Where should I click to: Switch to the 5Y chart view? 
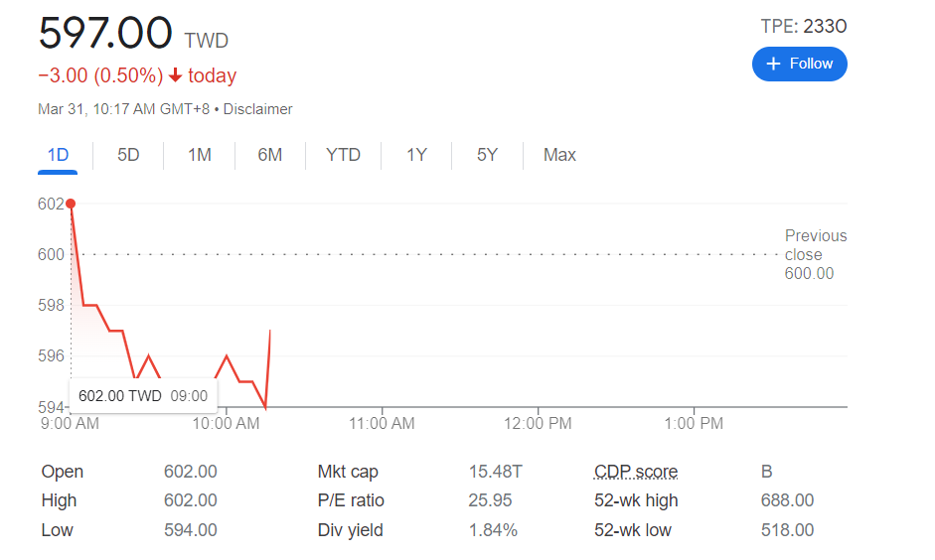(487, 155)
